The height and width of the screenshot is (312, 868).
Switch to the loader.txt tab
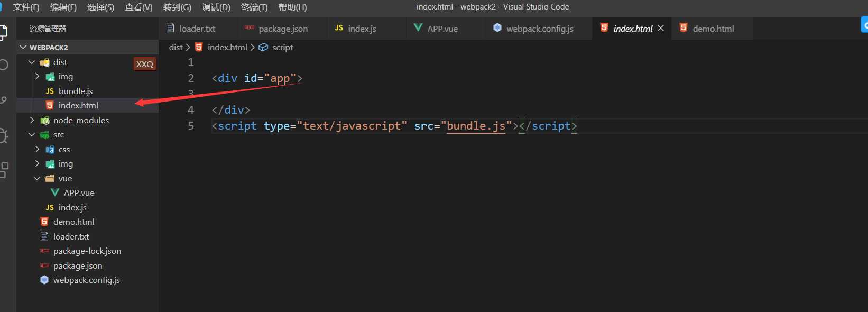click(x=197, y=29)
